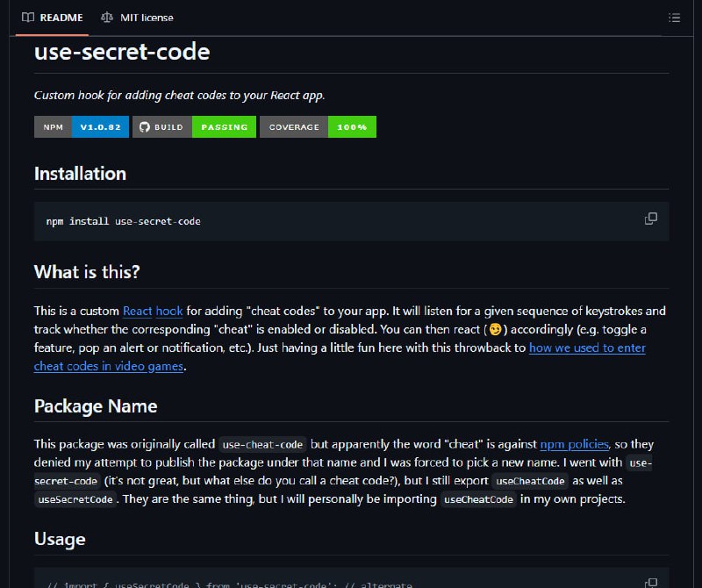702x588 pixels.
Task: Open cheat codes in video games link
Action: pyautogui.click(x=109, y=366)
